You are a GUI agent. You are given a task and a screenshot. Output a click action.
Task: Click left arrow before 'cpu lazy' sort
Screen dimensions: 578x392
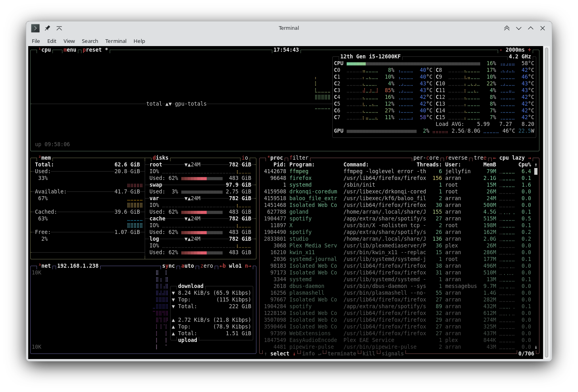(x=495, y=158)
